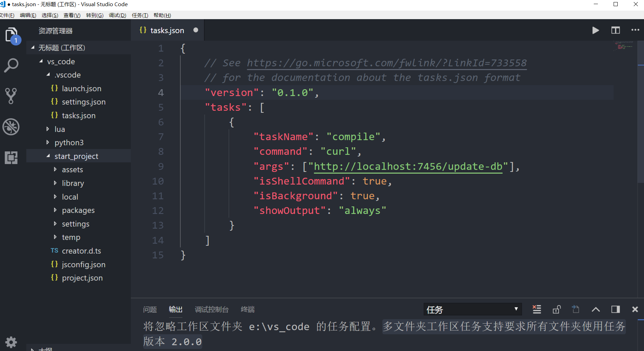Open the Manage gear settings menu
The width and height of the screenshot is (644, 351).
click(11, 342)
